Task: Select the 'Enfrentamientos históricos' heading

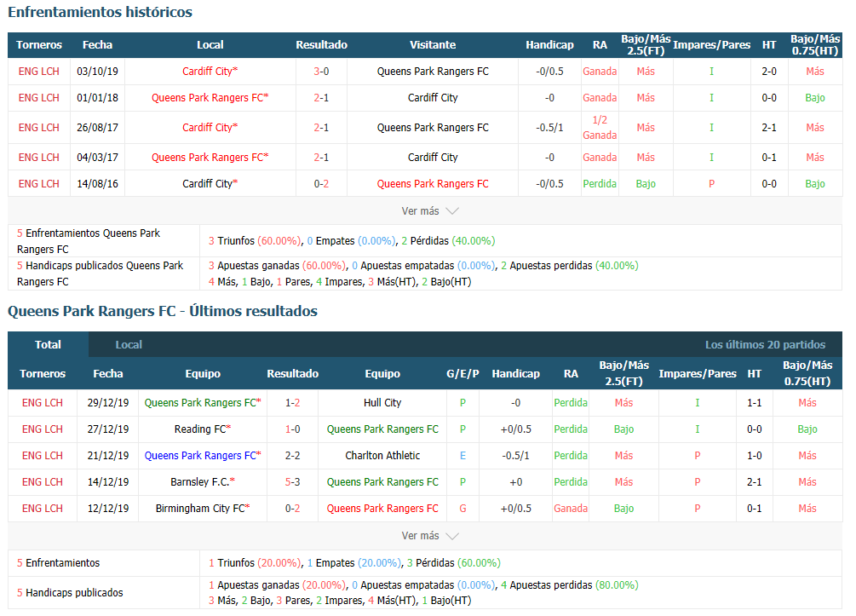Action: tap(100, 12)
